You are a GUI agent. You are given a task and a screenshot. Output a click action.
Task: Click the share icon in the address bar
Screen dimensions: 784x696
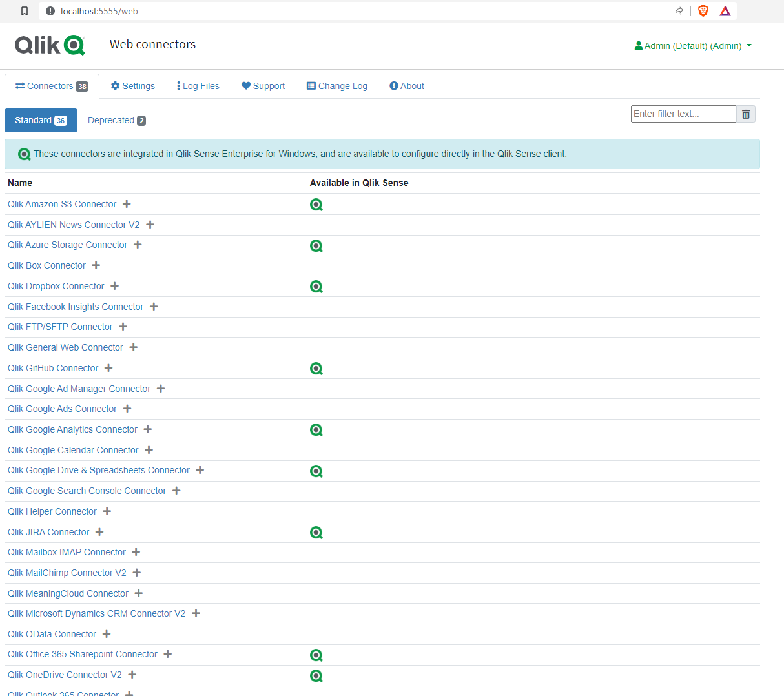pyautogui.click(x=677, y=10)
